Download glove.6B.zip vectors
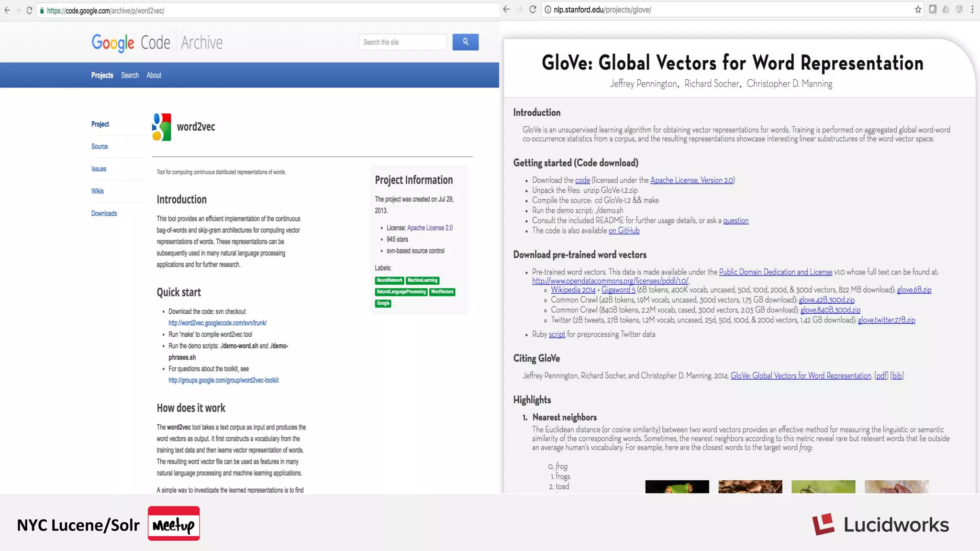The width and height of the screenshot is (980, 551). [914, 290]
